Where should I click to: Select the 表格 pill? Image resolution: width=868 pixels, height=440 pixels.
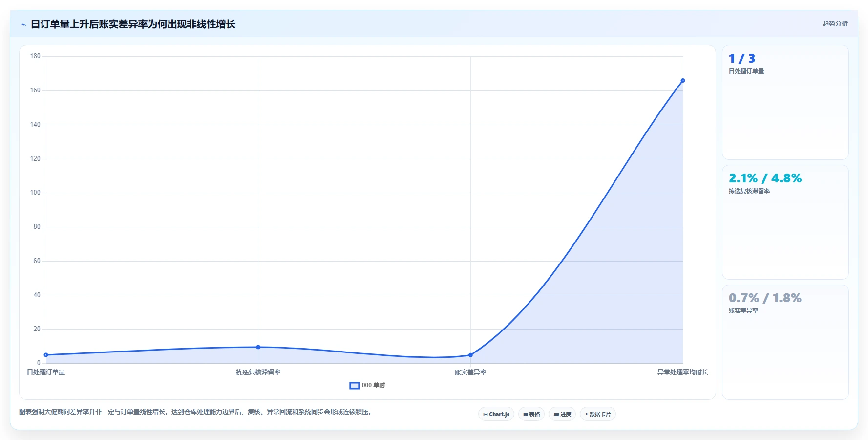click(x=531, y=414)
